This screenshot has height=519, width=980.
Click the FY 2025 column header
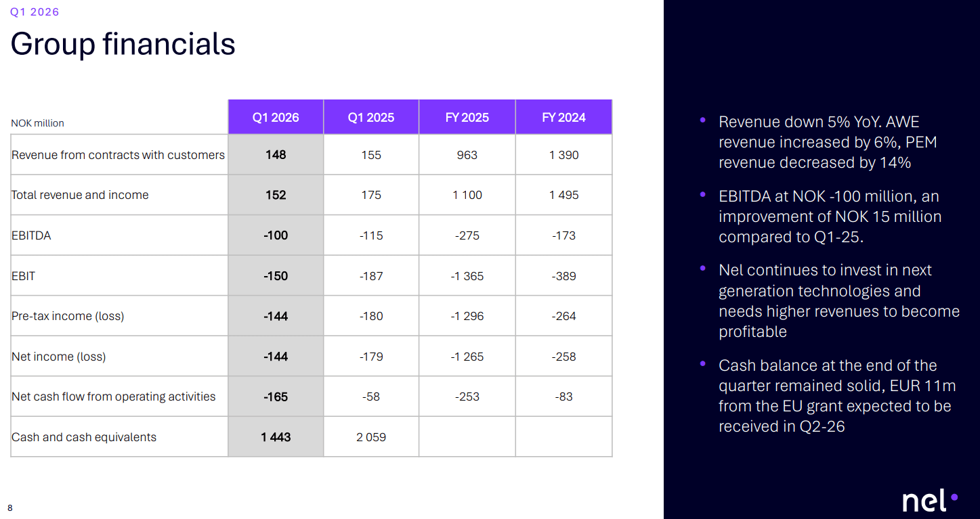point(467,117)
